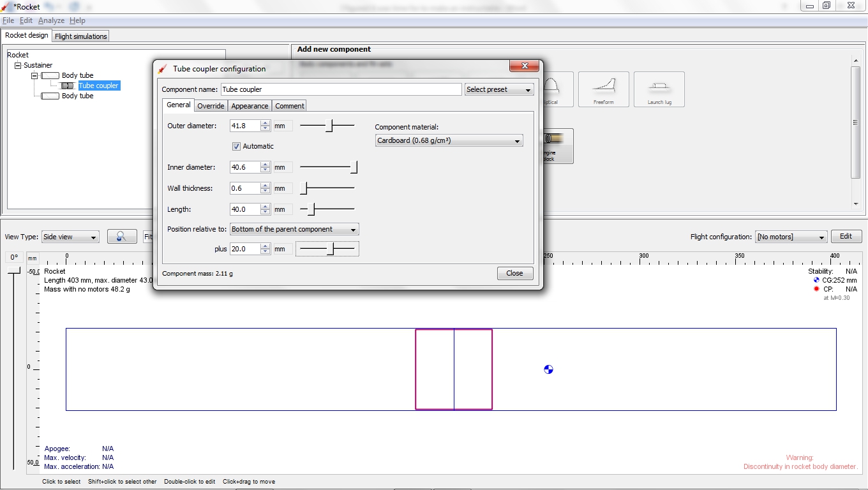Screen dimensions: 868x490
Task: Click the Inner diameter value field
Action: coord(245,167)
